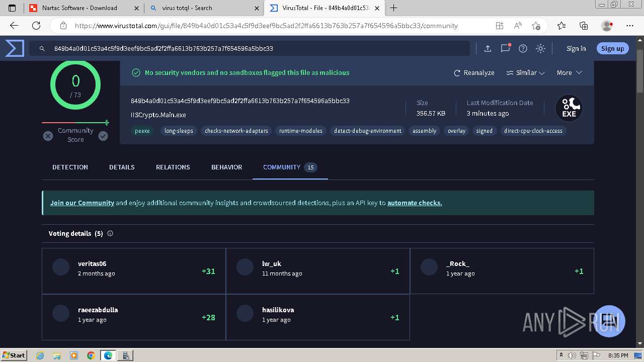Open the Favorites list icon
644x362 pixels.
(x=561, y=26)
